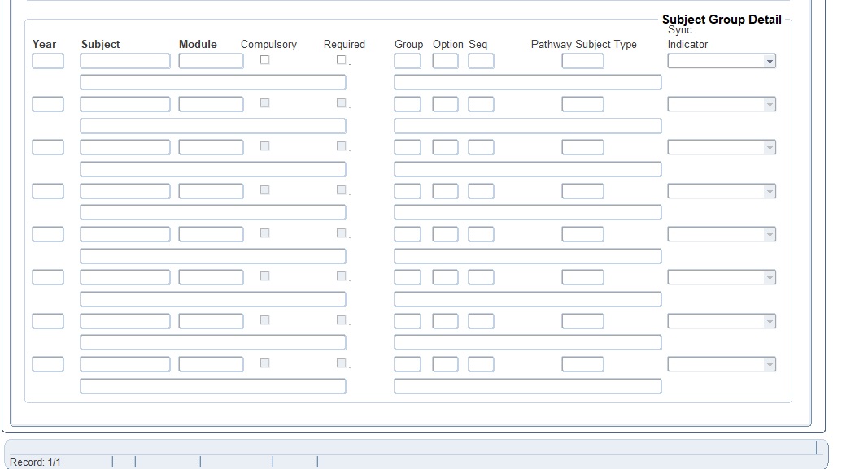The image size is (868, 469).
Task: Focus the first row Subject field
Action: (125, 61)
